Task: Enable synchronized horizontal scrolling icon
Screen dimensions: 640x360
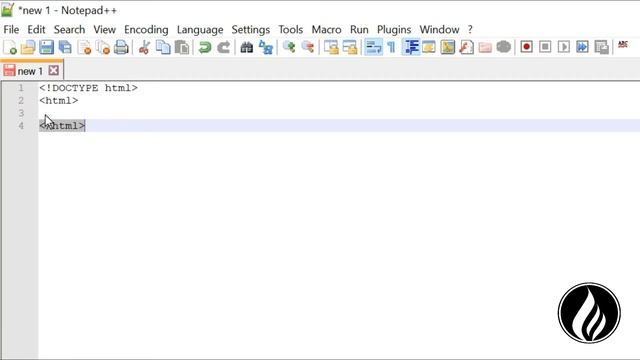Action: pos(350,47)
